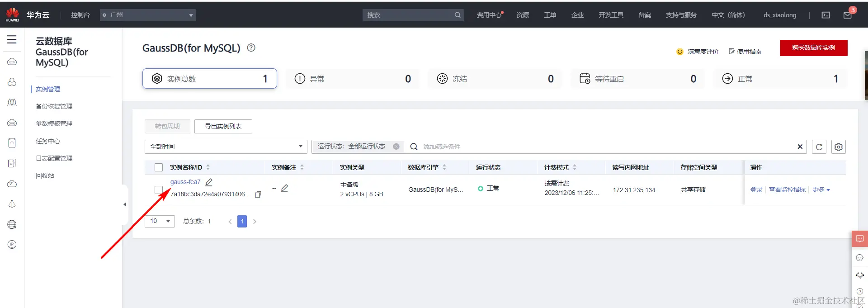Click the smiley satisfaction icon on right edge
The height and width of the screenshot is (308, 868).
(x=859, y=258)
